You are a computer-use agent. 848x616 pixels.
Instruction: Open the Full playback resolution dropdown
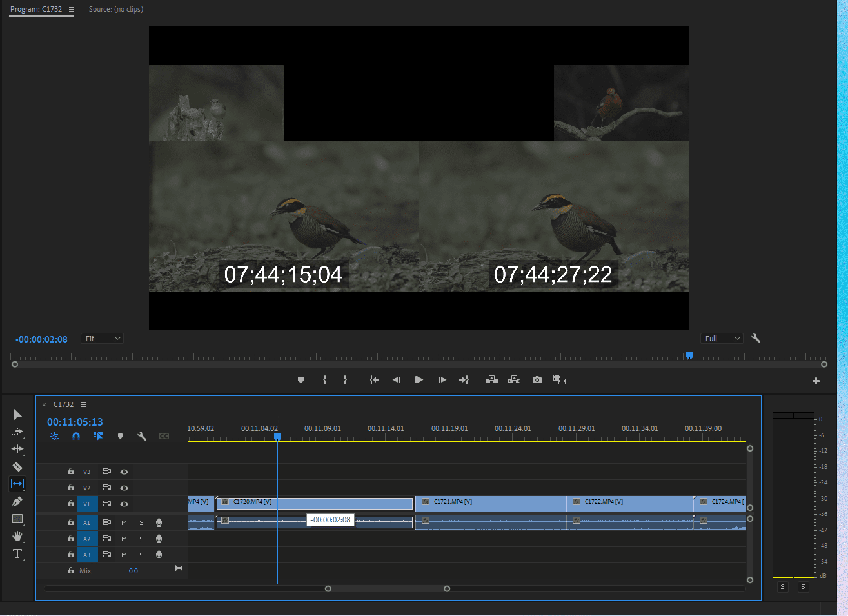coord(721,338)
